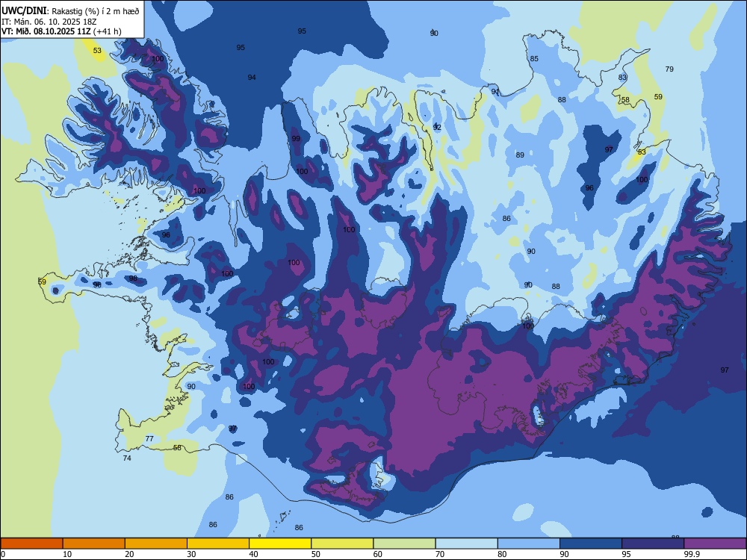This screenshot has height=560, width=747.
Task: Click the 'VT: Mið. 08.10.2025 11Z' line
Action: (46, 32)
